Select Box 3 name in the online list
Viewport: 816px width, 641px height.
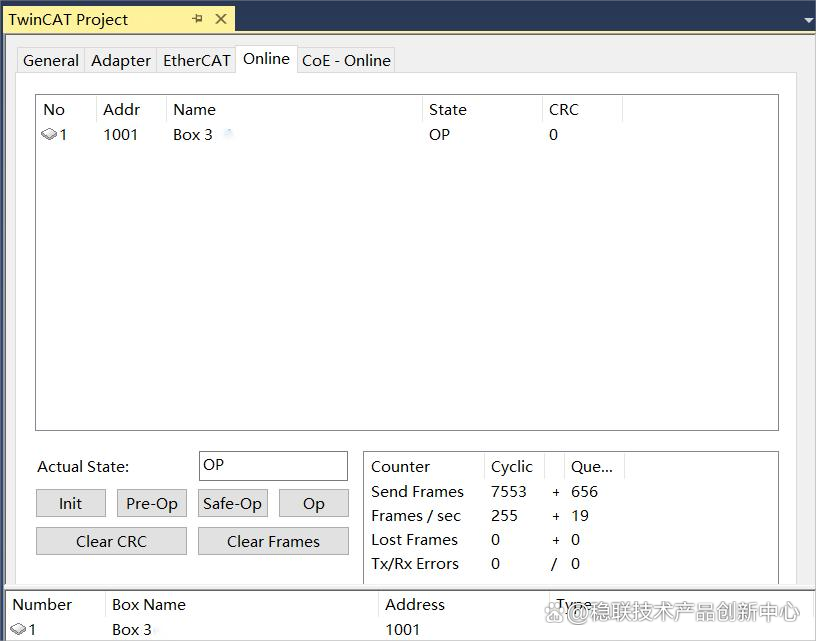point(193,135)
